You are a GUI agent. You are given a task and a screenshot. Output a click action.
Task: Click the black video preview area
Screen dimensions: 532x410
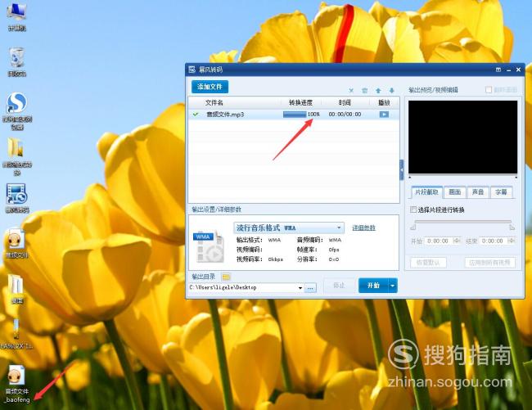(x=462, y=137)
